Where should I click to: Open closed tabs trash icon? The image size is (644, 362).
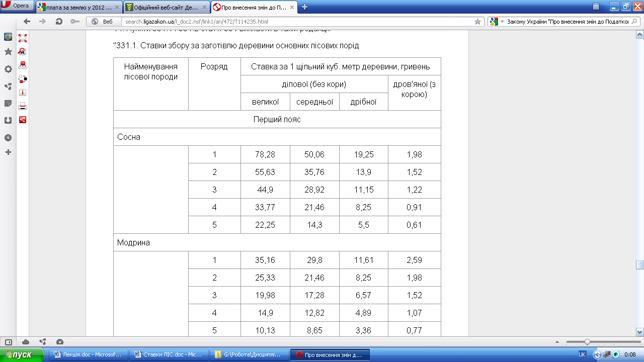596,7
